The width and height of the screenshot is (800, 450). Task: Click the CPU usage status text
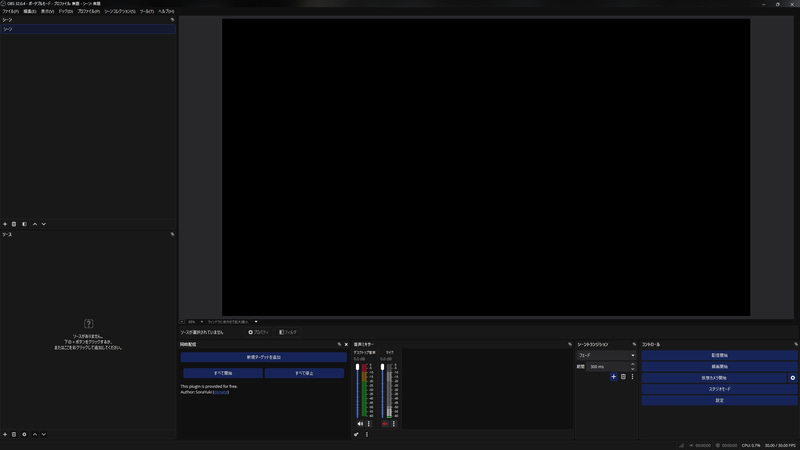(x=751, y=445)
